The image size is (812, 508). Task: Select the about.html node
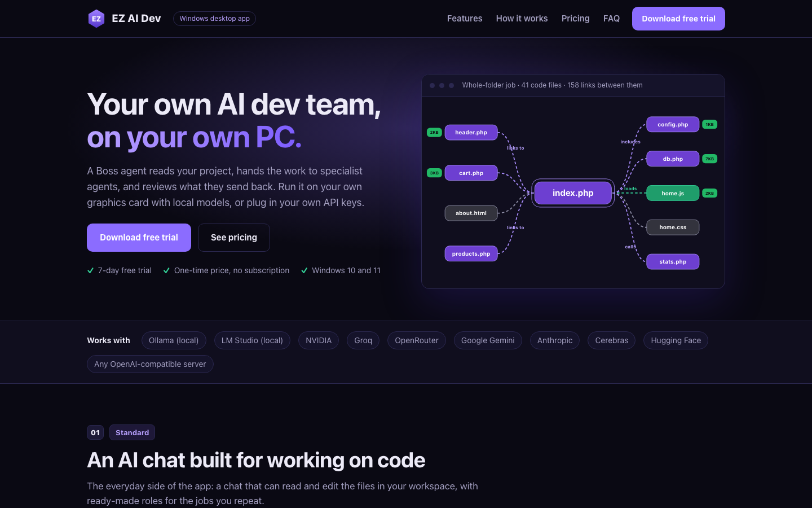click(471, 213)
